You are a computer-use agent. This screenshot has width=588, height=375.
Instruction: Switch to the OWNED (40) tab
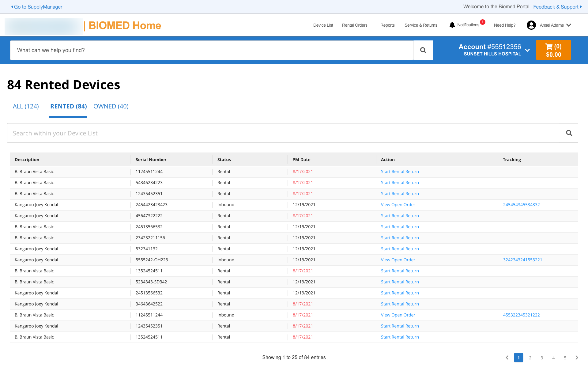[x=111, y=106]
